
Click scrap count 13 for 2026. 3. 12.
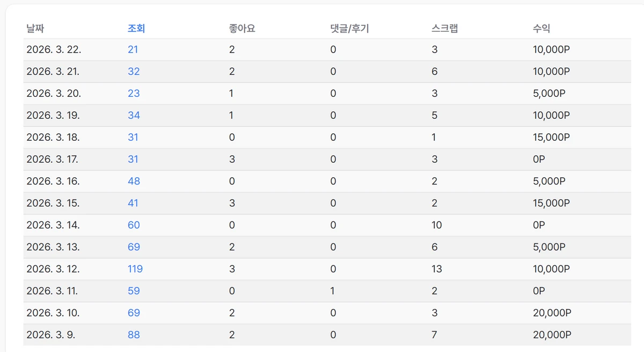[437, 269]
